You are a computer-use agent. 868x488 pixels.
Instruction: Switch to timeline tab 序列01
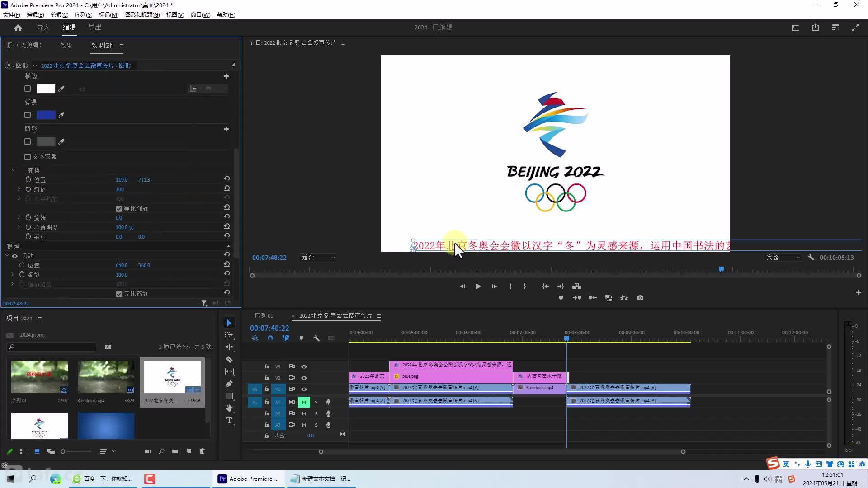tap(264, 316)
